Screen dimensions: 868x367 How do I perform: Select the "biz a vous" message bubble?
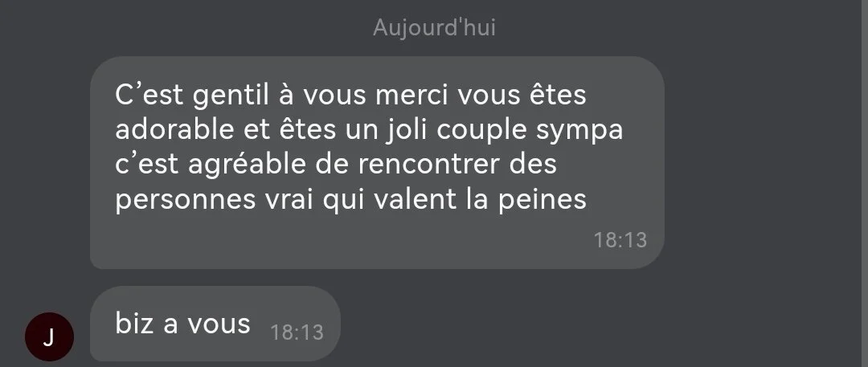tap(215, 324)
